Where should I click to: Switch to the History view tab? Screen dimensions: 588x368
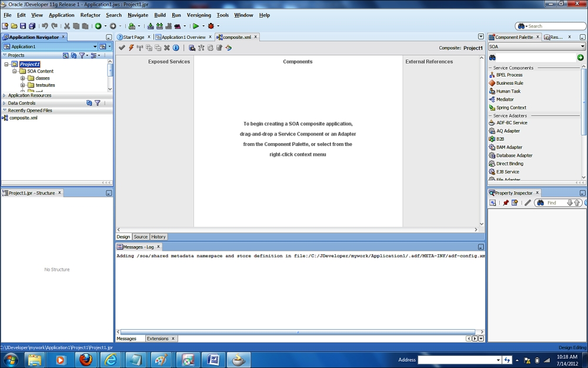pos(158,237)
